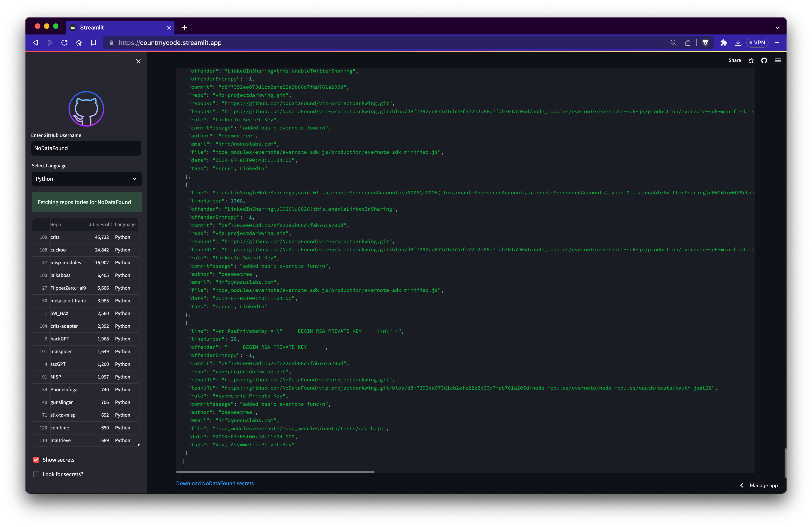The height and width of the screenshot is (527, 812).
Task: Click the browser address bar URL
Action: [170, 43]
